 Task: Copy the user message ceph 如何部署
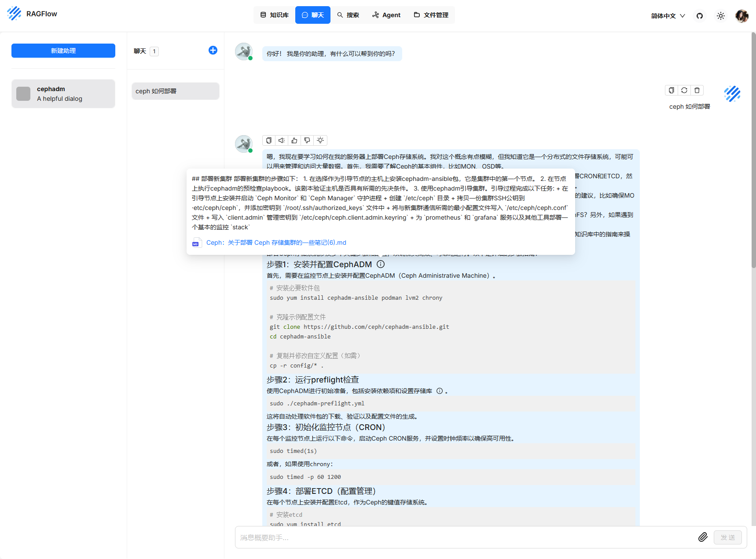(672, 90)
